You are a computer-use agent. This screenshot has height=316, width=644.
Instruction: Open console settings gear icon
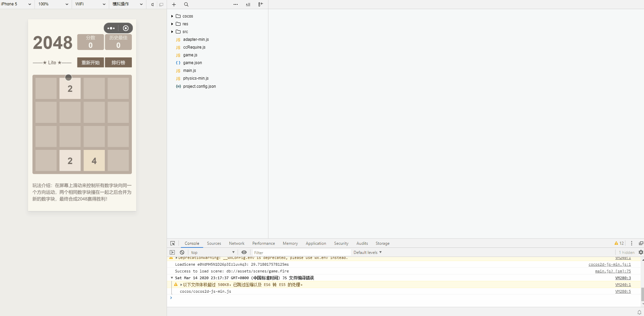tap(641, 253)
